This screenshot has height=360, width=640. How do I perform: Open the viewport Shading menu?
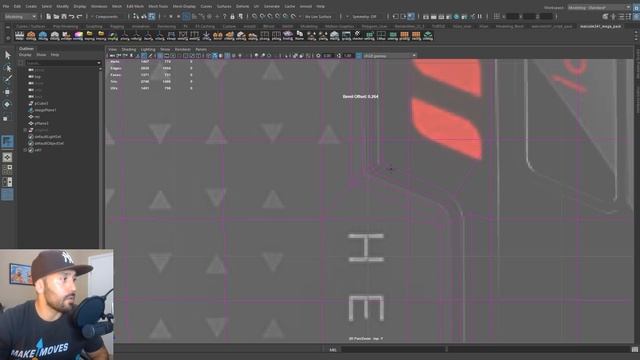click(x=129, y=50)
